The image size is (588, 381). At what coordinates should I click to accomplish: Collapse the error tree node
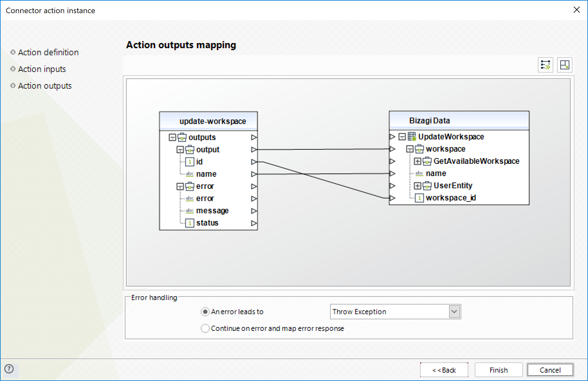[x=180, y=186]
